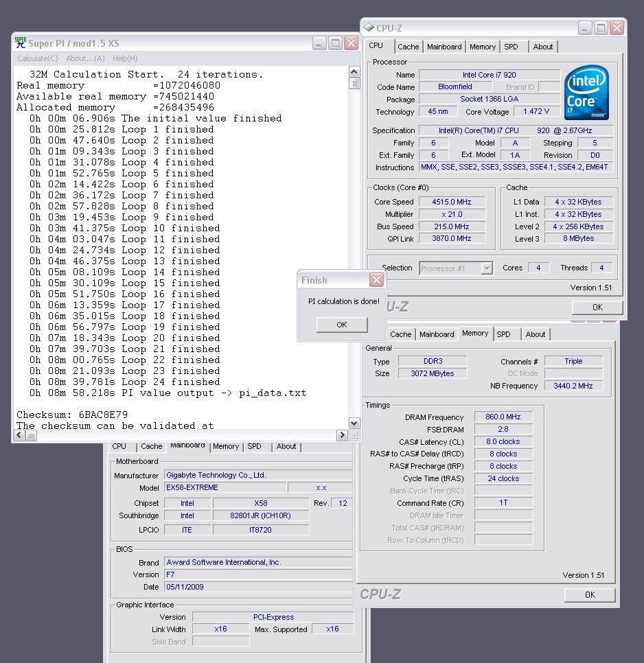
Task: Click the CAS# Latency 8.0 clocks value
Action: 503,441
